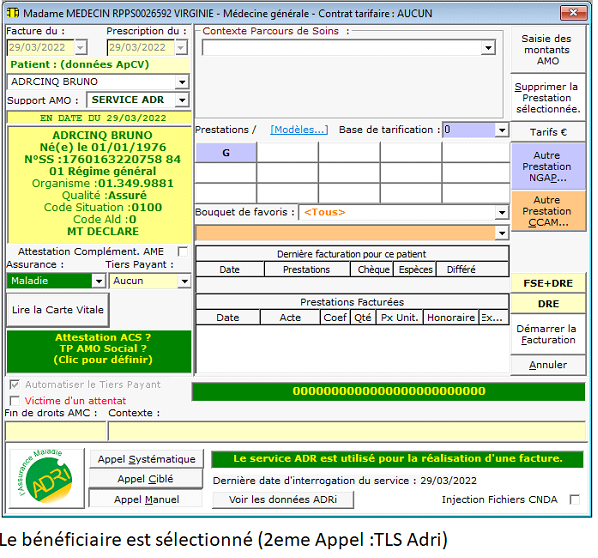598x558 pixels.
Task: Click Appel Ciblé button
Action: 145,479
